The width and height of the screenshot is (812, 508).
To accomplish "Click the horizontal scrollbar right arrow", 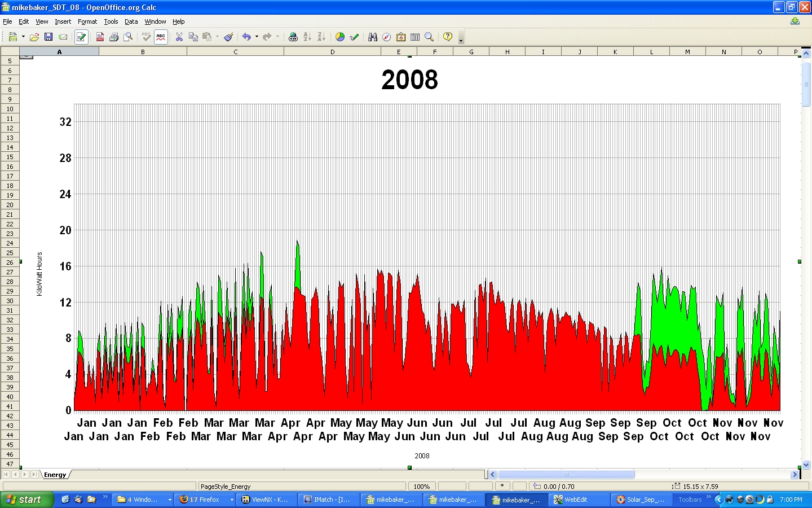I will 795,475.
